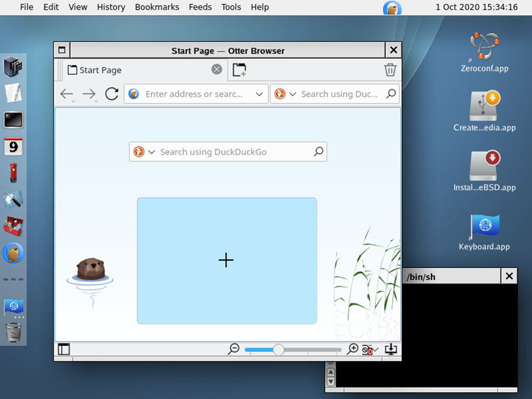
Task: Click the terminal scroll down arrow
Action: point(330,381)
